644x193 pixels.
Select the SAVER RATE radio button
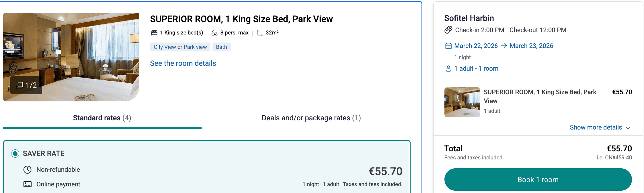point(15,154)
